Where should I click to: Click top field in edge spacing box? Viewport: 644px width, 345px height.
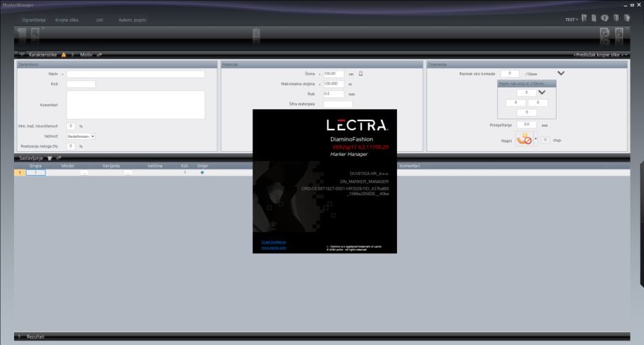(526, 93)
